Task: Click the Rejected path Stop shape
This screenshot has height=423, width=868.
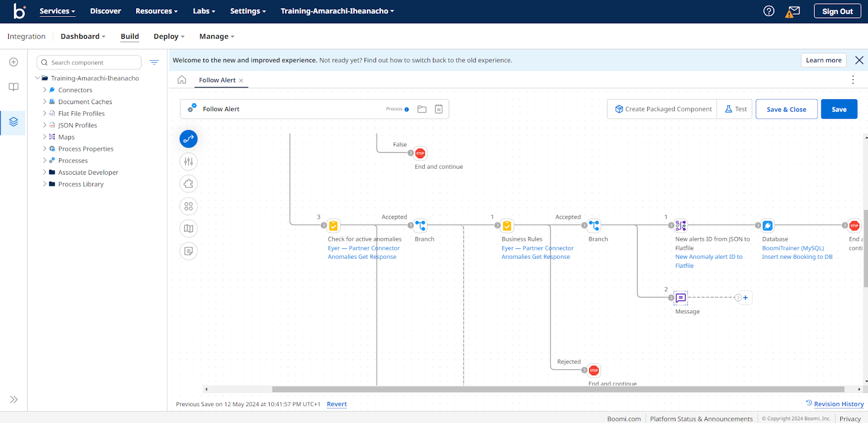Action: click(594, 370)
